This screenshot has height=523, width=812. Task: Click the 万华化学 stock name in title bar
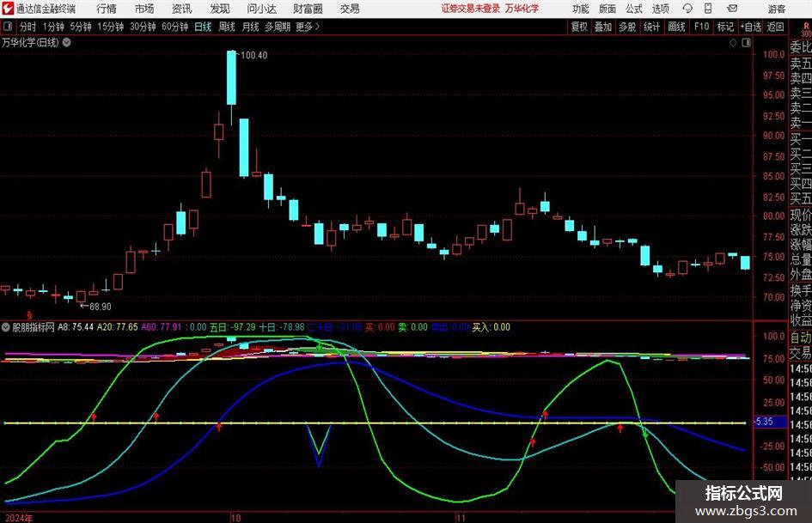tap(522, 9)
